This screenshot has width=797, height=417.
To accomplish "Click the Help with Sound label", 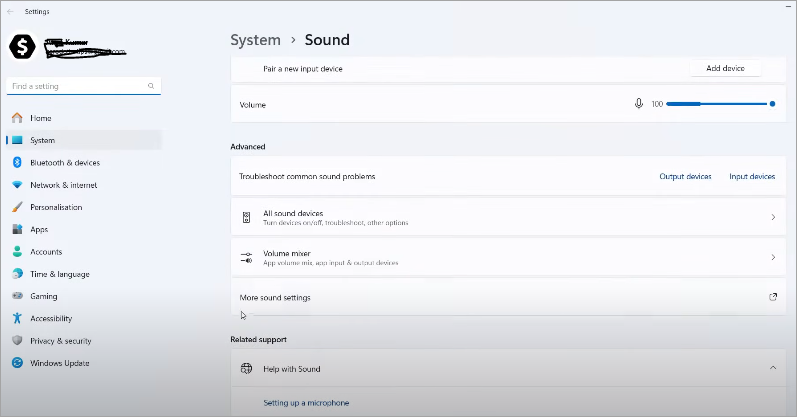I will click(x=292, y=369).
